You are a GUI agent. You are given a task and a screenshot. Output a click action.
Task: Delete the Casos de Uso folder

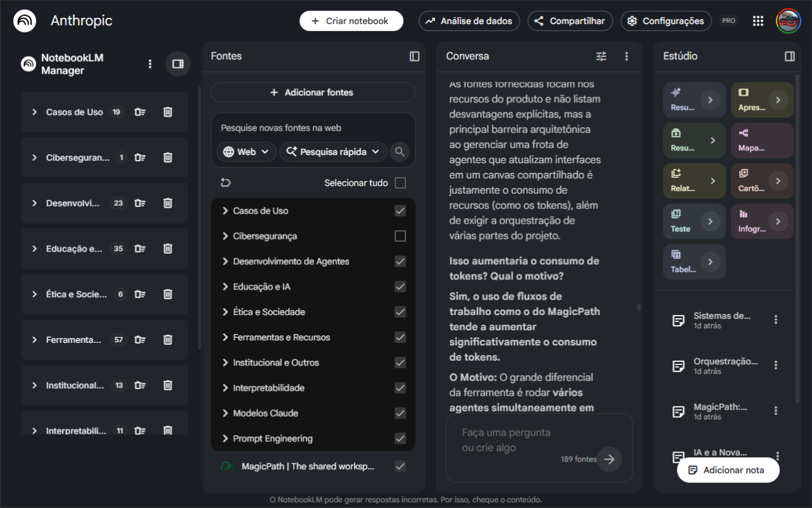[x=167, y=112]
